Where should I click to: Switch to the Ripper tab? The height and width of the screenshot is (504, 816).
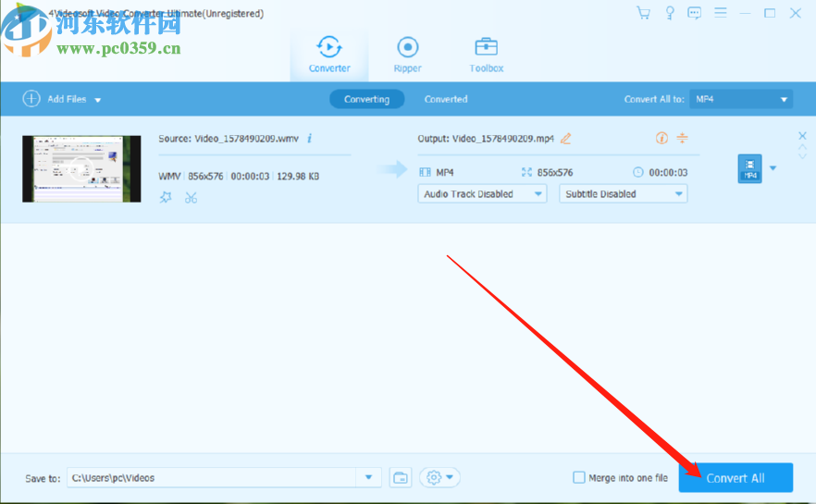(407, 54)
